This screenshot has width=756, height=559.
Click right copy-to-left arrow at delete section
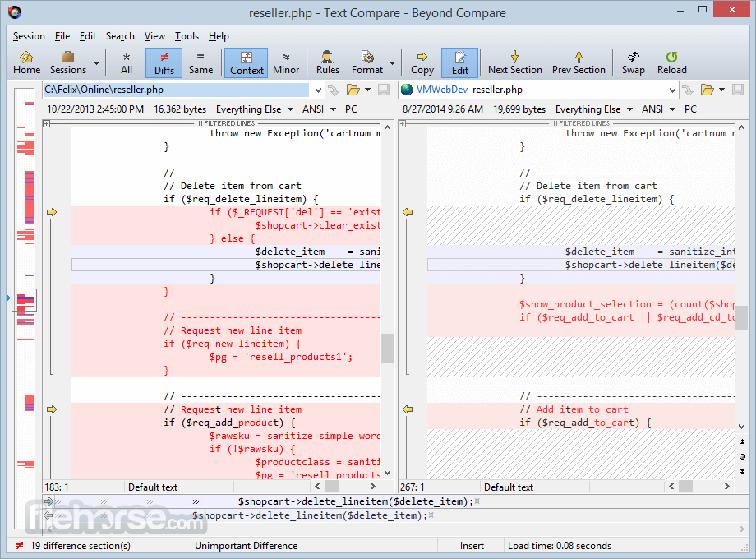tap(408, 212)
